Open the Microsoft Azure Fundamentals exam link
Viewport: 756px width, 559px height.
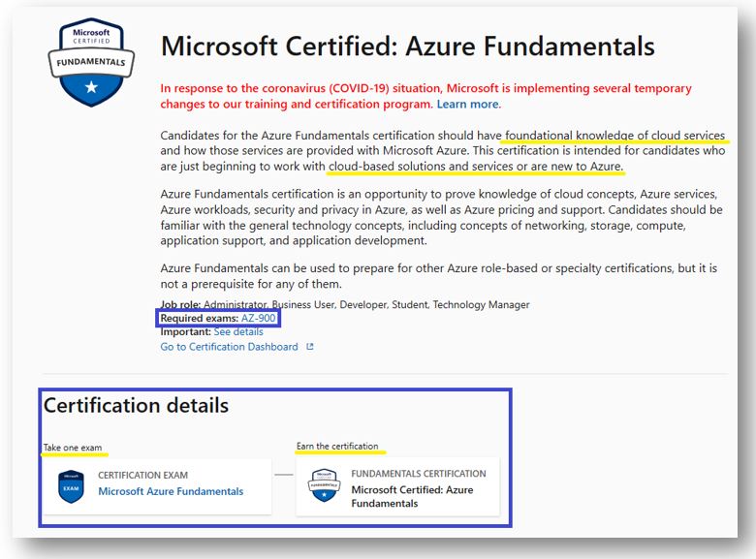(x=171, y=491)
